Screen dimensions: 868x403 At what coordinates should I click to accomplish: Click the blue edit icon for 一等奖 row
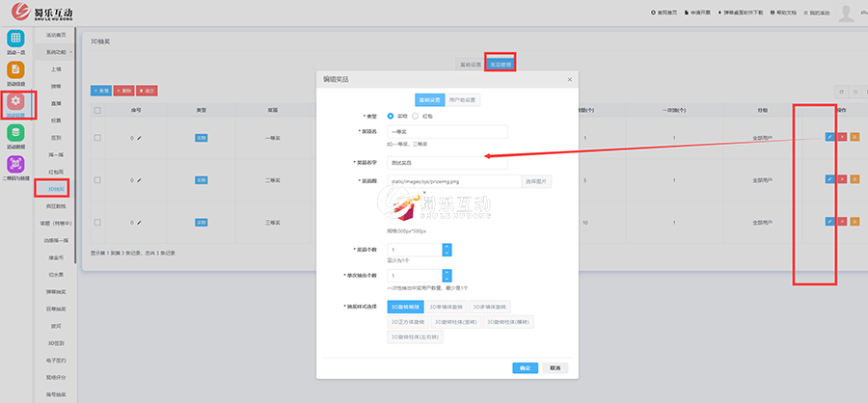[828, 137]
